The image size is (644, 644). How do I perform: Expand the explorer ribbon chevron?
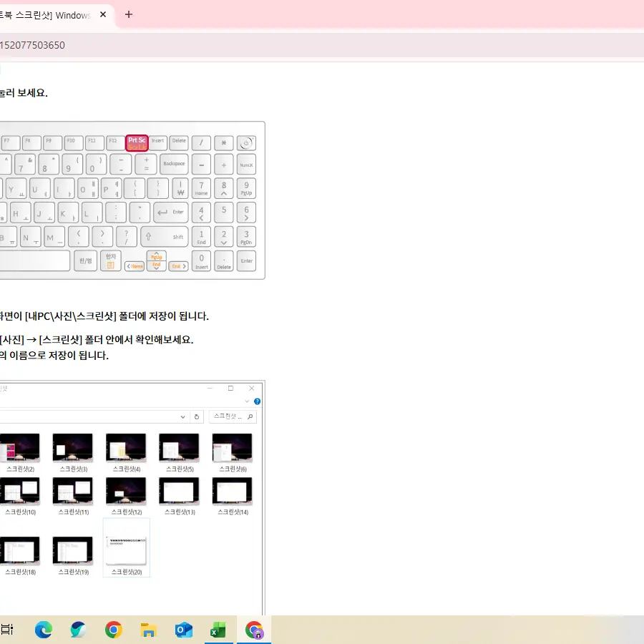(x=247, y=401)
